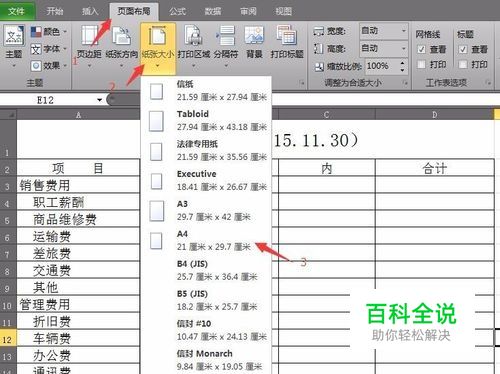This screenshot has height=374, width=500.
Task: Choose 信封 Monarch envelope size
Action: coord(207,360)
